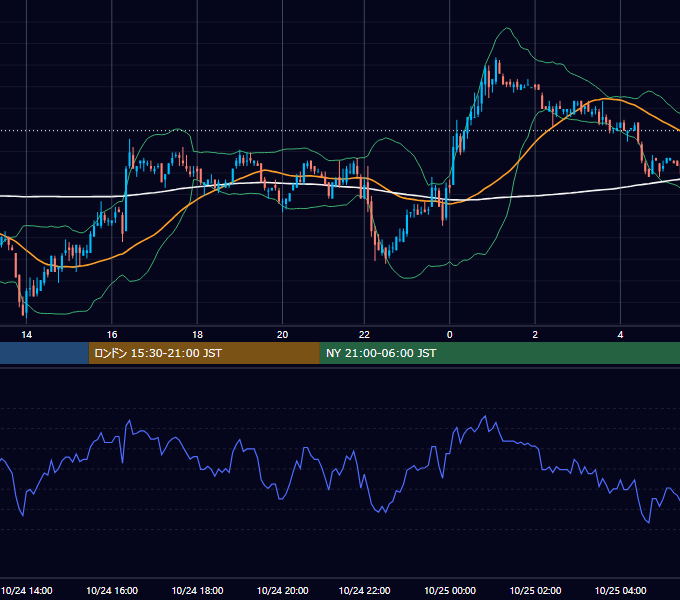Click the ロンドン 15:30-21:00 JST session bar
This screenshot has height=600, width=680.
[x=204, y=353]
